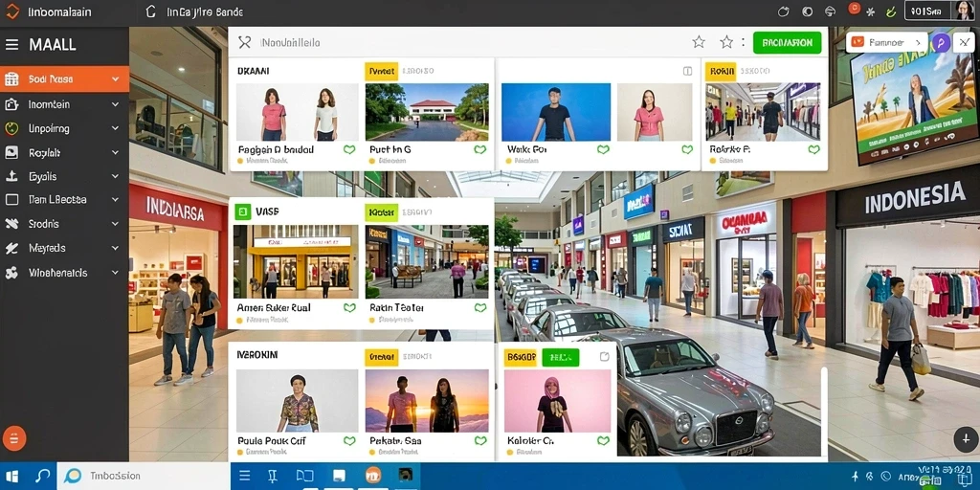Select the Tam LBectsa sidebar item

(64, 200)
